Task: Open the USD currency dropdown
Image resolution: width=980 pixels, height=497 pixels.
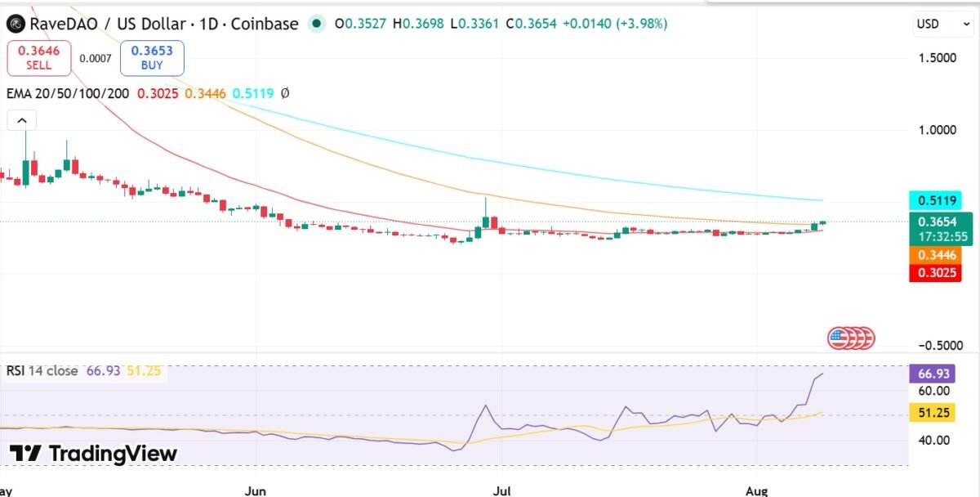Action: 942,25
